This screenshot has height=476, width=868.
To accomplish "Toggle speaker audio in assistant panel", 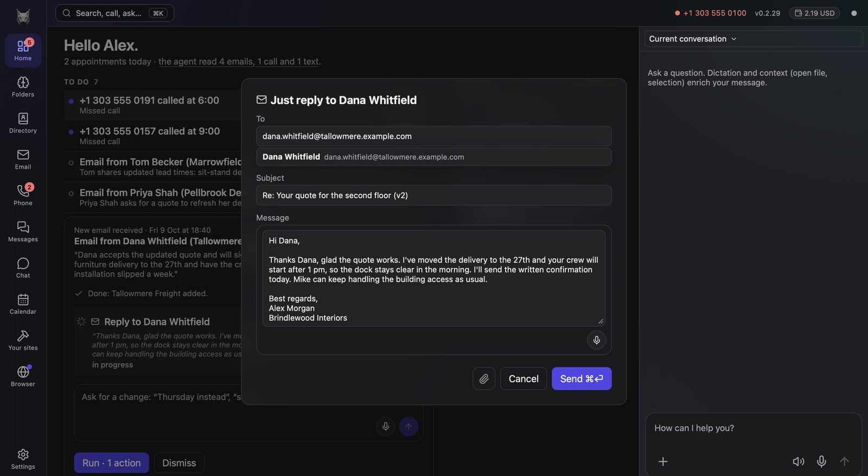I will [x=798, y=461].
